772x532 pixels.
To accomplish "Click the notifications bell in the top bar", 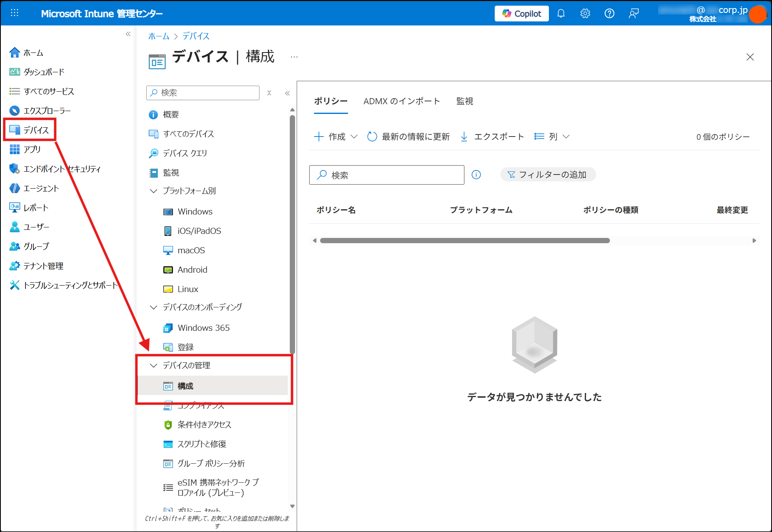I will [x=561, y=13].
